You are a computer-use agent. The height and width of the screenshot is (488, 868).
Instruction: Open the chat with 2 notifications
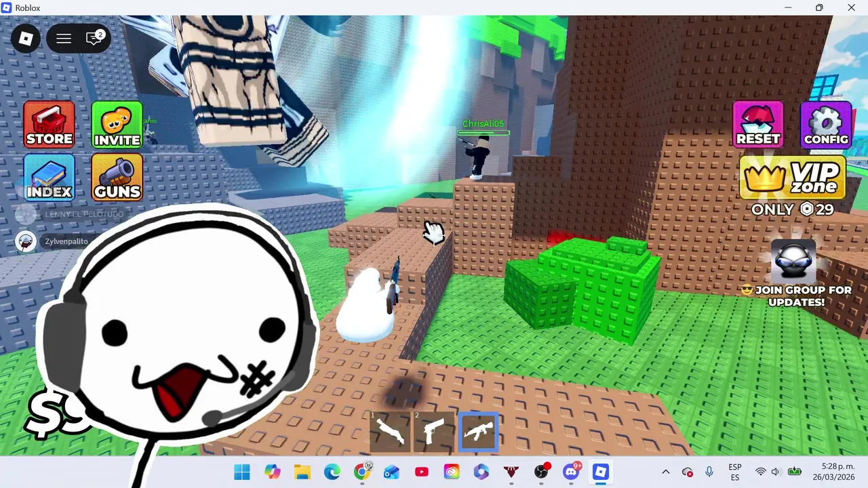(x=95, y=38)
